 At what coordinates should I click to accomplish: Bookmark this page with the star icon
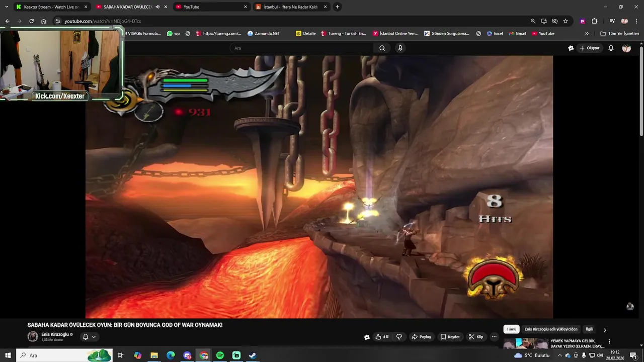coord(566,21)
